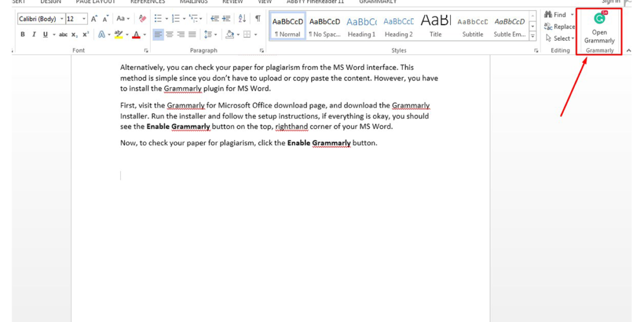Open the DESIGN ribbon tab
644x322 pixels.
coord(50,2)
